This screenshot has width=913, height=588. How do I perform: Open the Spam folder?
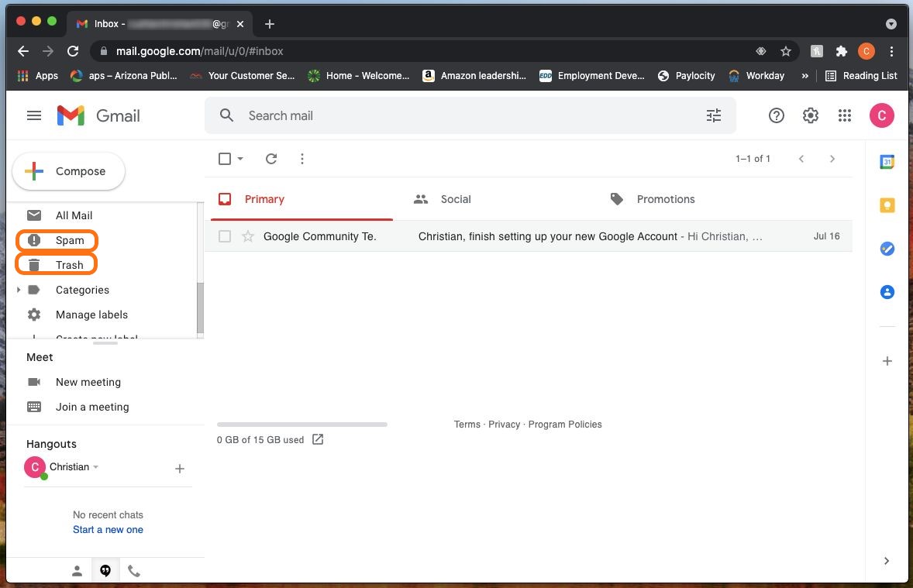click(x=70, y=240)
